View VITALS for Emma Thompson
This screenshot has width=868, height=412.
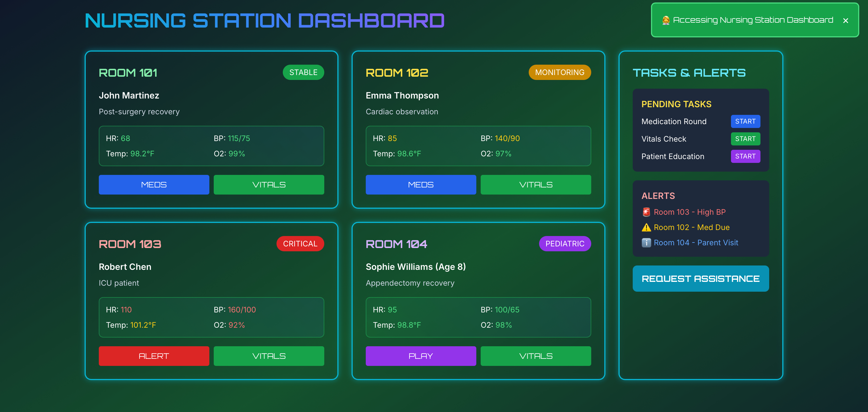[536, 185]
